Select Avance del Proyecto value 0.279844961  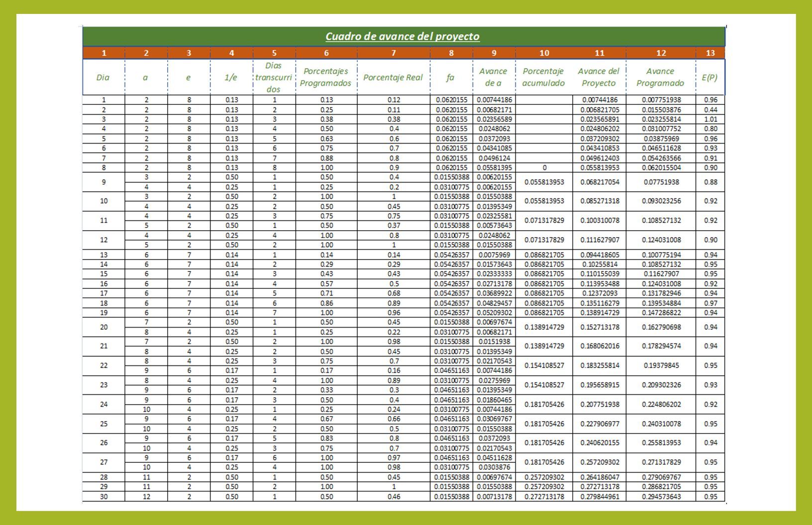(x=600, y=497)
